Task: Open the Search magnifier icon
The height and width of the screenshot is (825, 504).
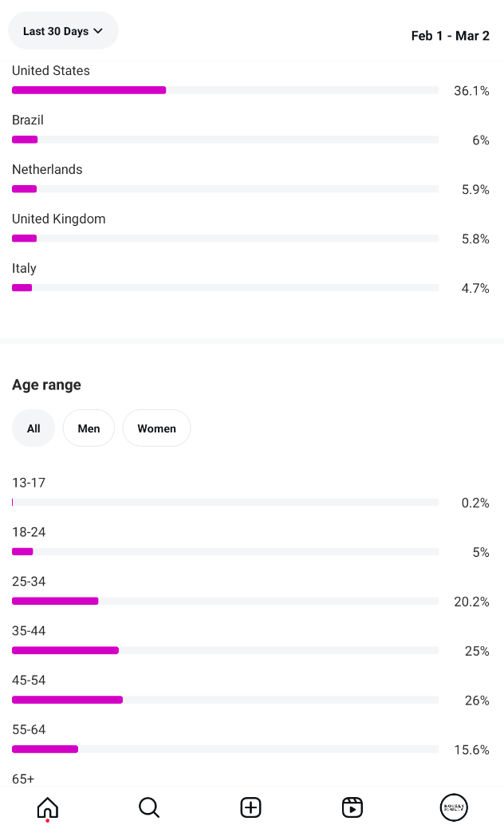Action: (x=149, y=807)
